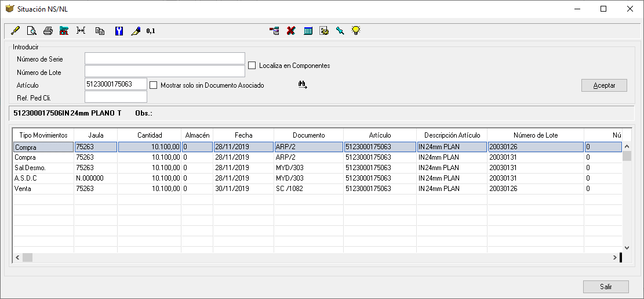Image resolution: width=644 pixels, height=299 pixels.
Task: Click the Aceptar button
Action: [604, 85]
